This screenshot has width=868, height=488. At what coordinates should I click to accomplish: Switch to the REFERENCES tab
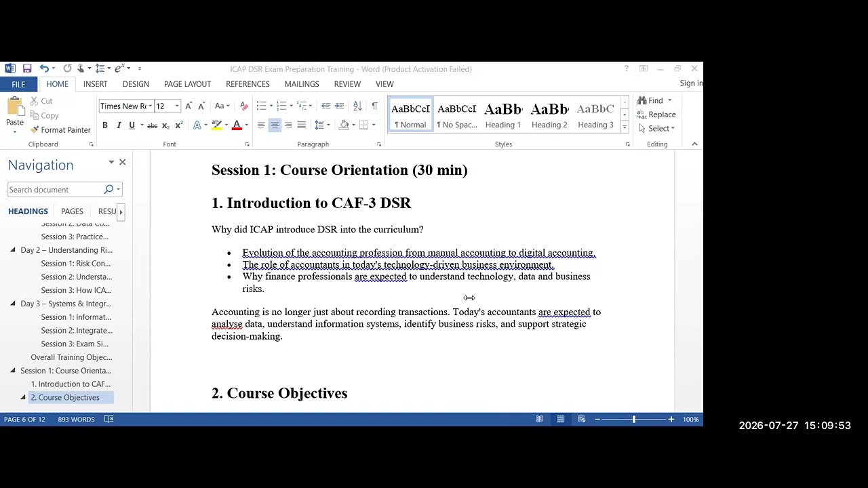pos(248,84)
